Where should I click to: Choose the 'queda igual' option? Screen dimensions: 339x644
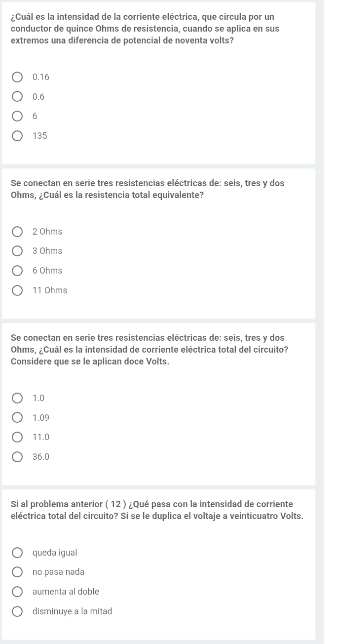[17, 552]
